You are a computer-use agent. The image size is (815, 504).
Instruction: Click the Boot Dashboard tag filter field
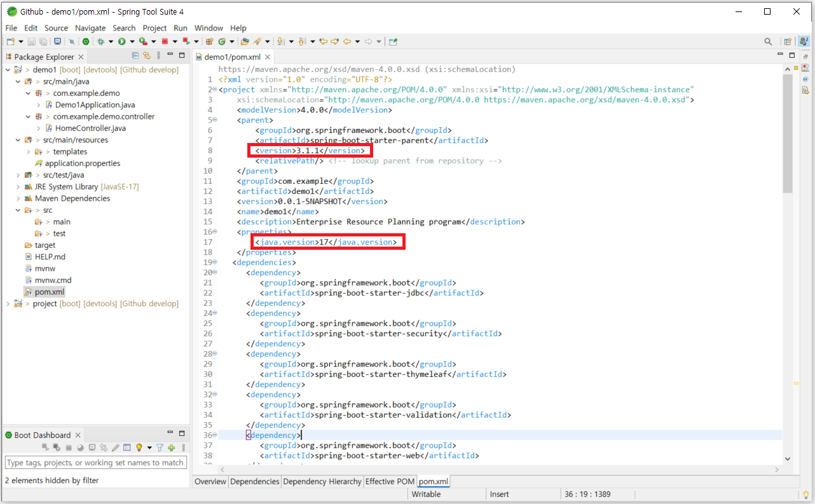point(95,463)
